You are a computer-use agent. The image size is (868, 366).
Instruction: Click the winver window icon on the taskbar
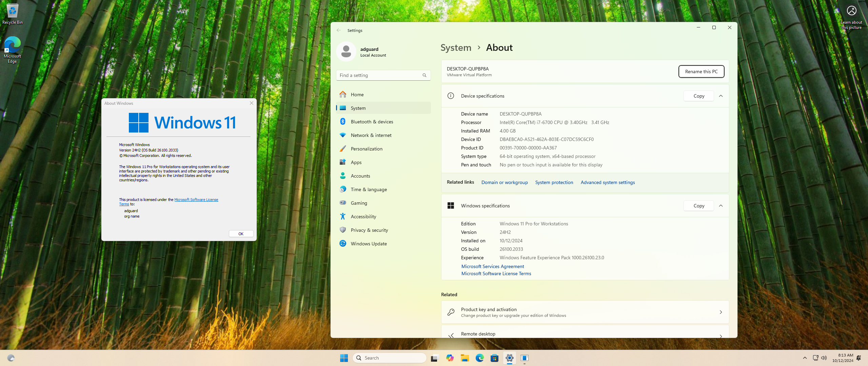(524, 358)
